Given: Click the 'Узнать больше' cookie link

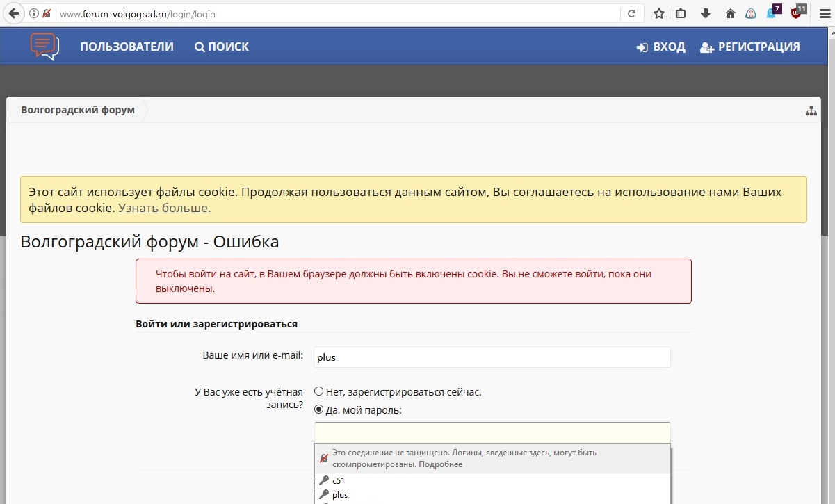Looking at the screenshot, I should [x=164, y=208].
